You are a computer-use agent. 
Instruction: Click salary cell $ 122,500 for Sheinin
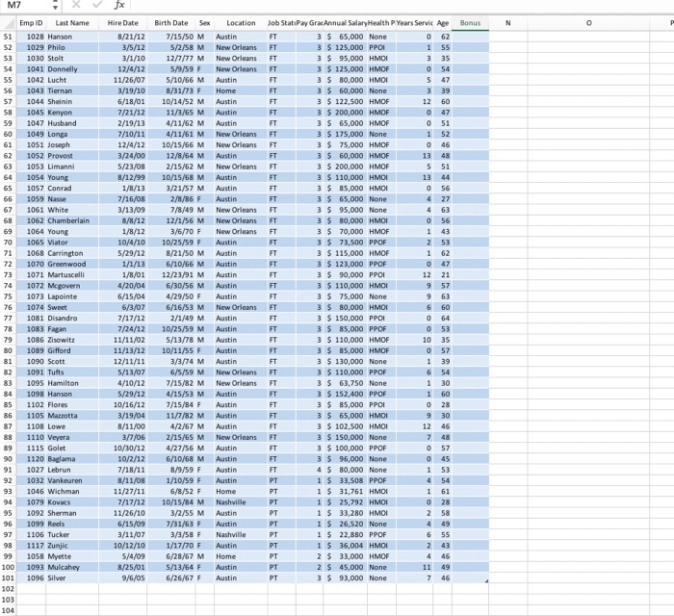click(345, 102)
